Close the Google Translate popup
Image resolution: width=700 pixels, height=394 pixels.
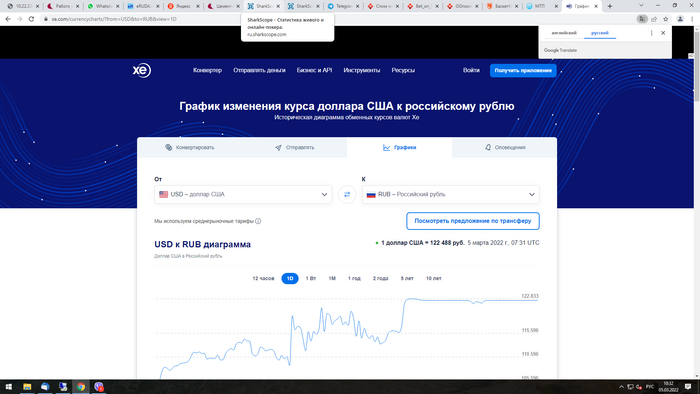tap(663, 33)
